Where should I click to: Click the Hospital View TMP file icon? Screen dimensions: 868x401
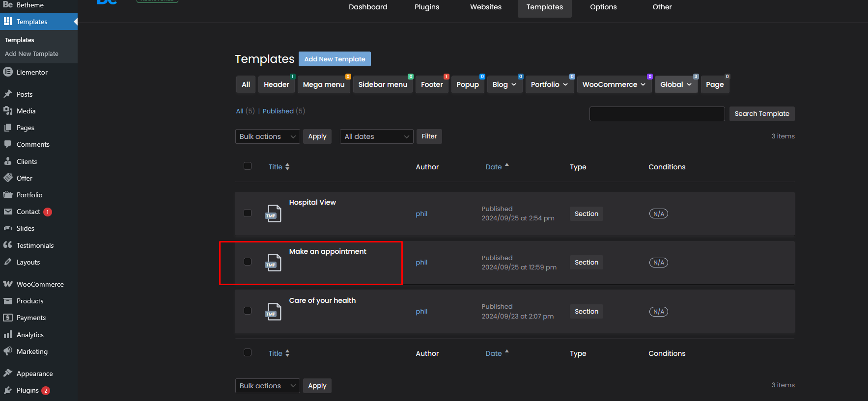pos(273,214)
